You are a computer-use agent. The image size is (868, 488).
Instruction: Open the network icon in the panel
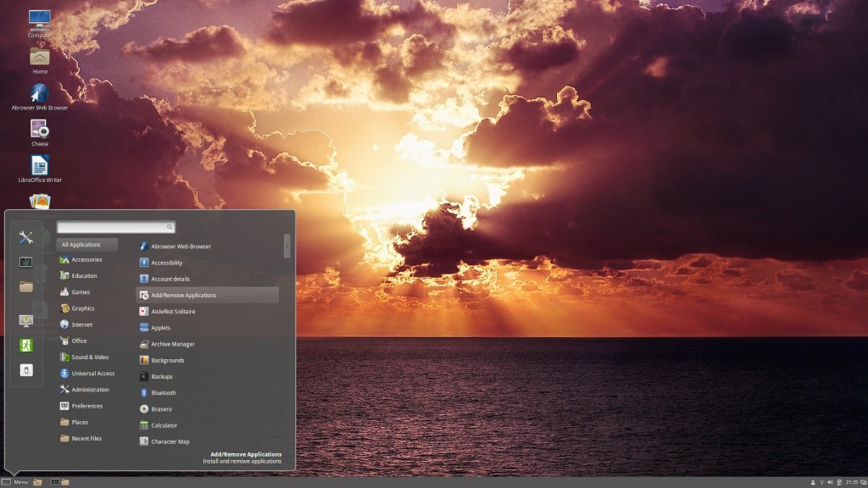pos(821,482)
